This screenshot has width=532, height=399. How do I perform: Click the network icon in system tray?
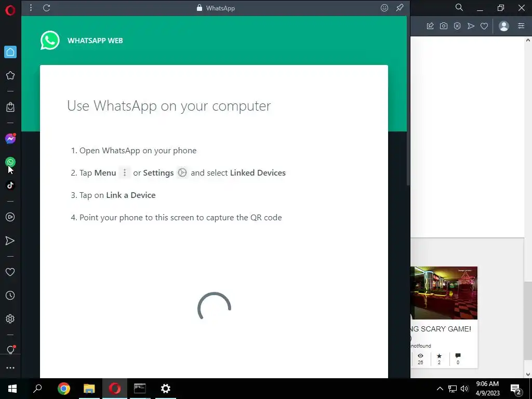pos(453,389)
